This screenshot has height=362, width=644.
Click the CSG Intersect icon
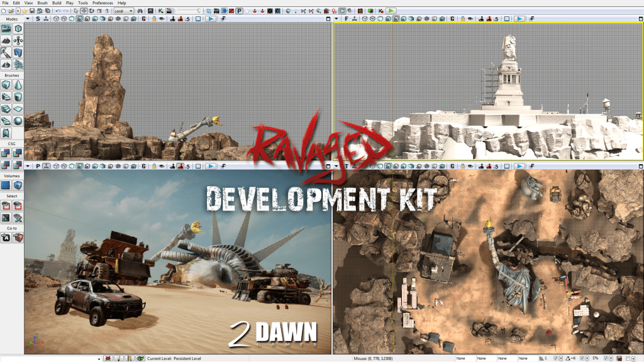(6, 165)
